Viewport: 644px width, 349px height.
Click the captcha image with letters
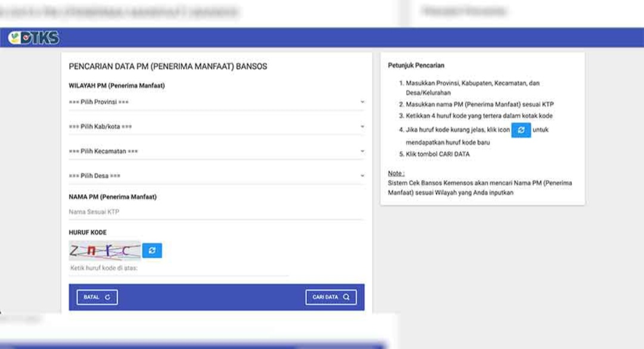[105, 251]
